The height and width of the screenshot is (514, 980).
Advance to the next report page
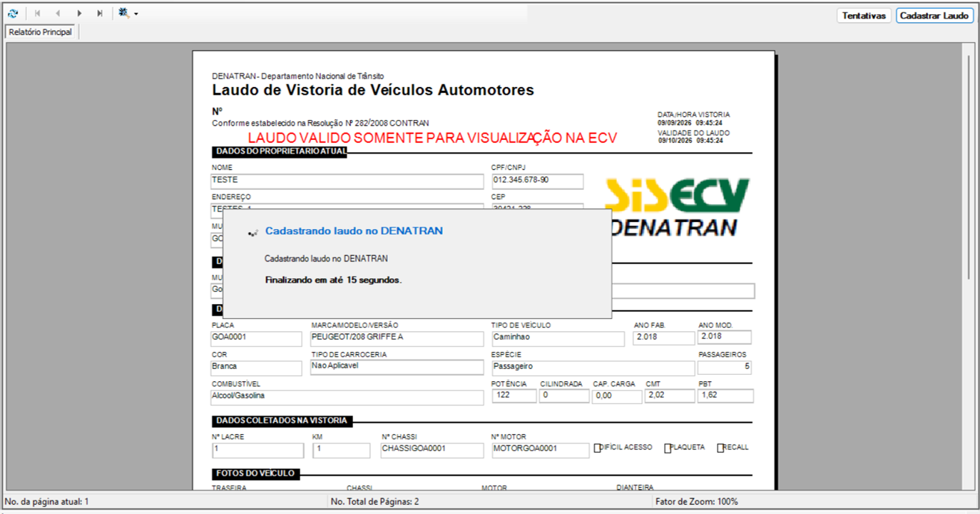click(79, 14)
